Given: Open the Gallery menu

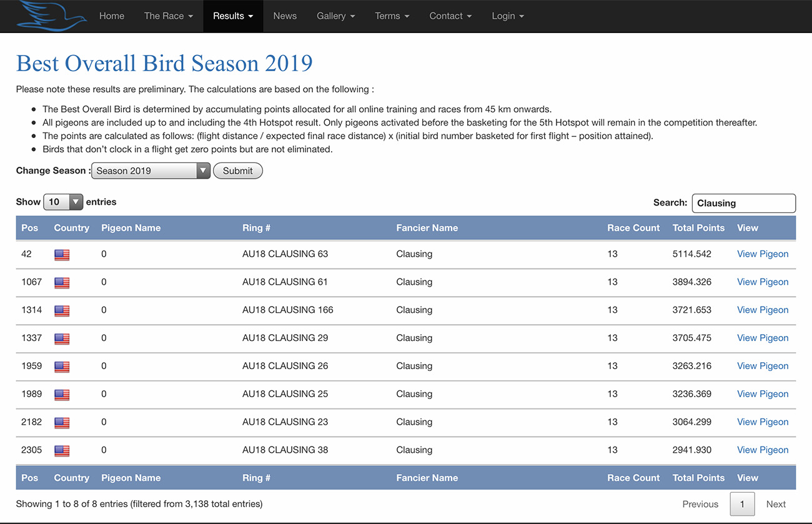Looking at the screenshot, I should point(335,16).
